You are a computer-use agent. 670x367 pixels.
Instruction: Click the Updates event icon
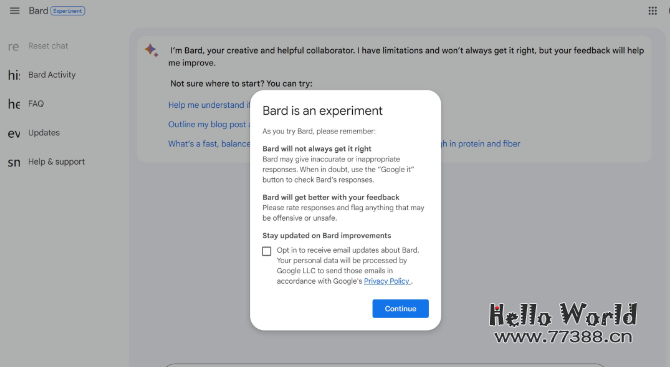click(x=14, y=133)
